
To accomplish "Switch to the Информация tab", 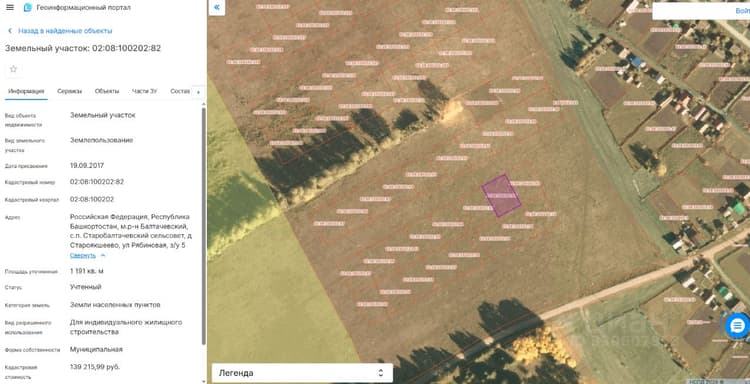I will [x=26, y=91].
